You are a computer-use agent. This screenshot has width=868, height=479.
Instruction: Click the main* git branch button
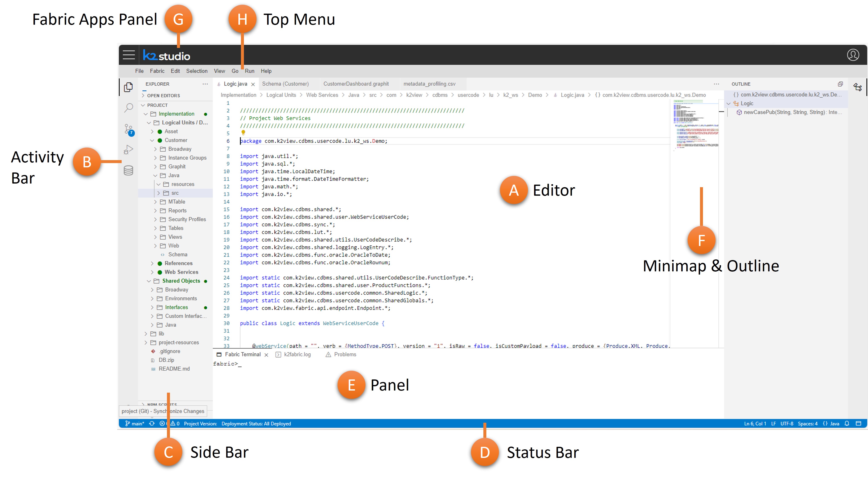click(x=135, y=423)
